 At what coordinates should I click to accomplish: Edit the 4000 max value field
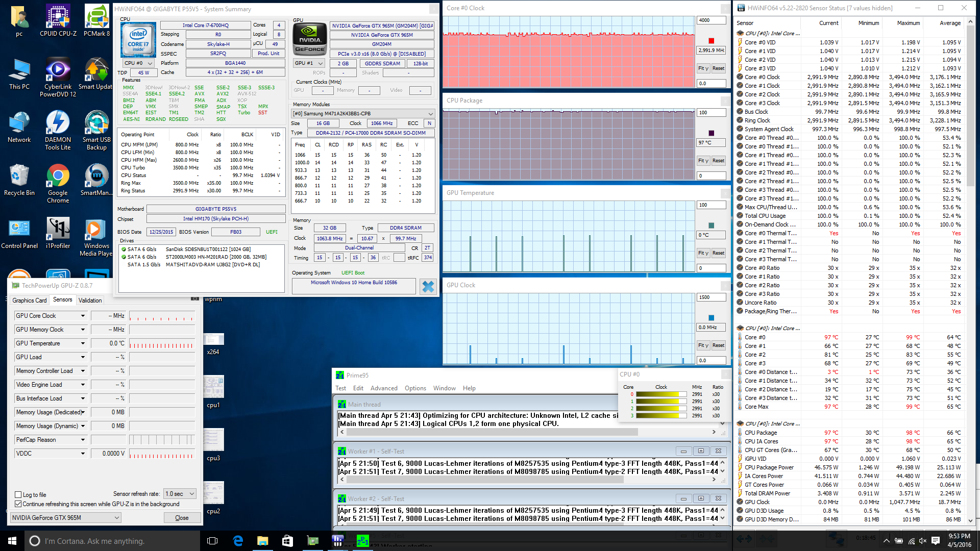711,20
